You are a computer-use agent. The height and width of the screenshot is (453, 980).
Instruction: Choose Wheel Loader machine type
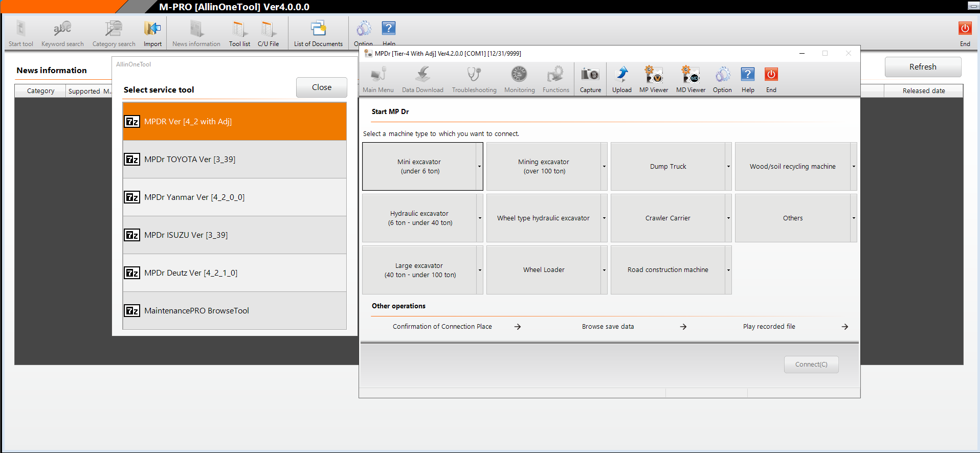click(x=544, y=270)
